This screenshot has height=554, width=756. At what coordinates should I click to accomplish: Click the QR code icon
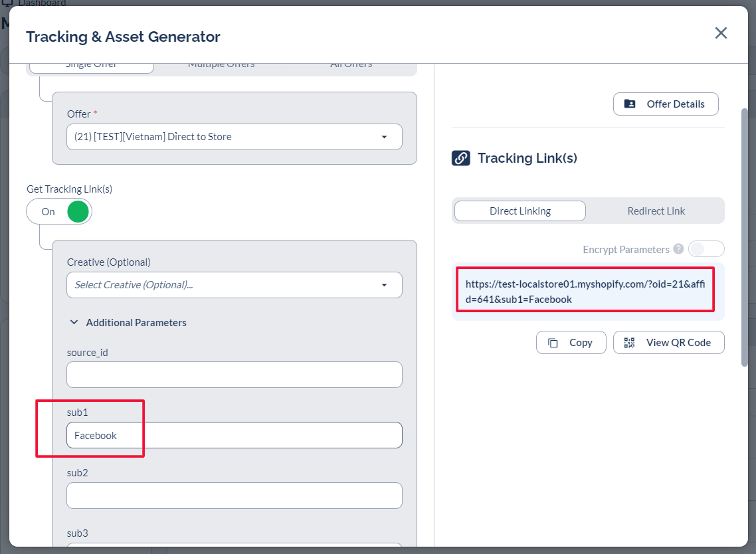pos(629,343)
